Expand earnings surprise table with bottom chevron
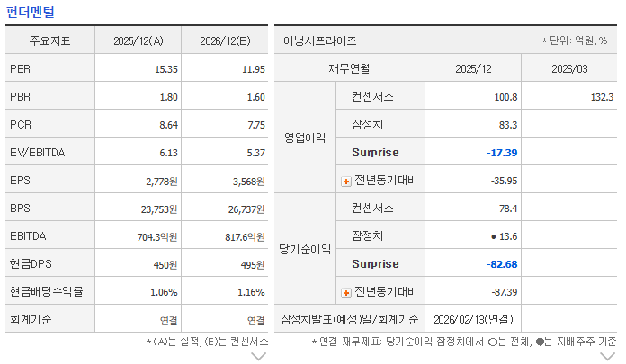Viewport: 626px width, 364px height. (x=607, y=356)
